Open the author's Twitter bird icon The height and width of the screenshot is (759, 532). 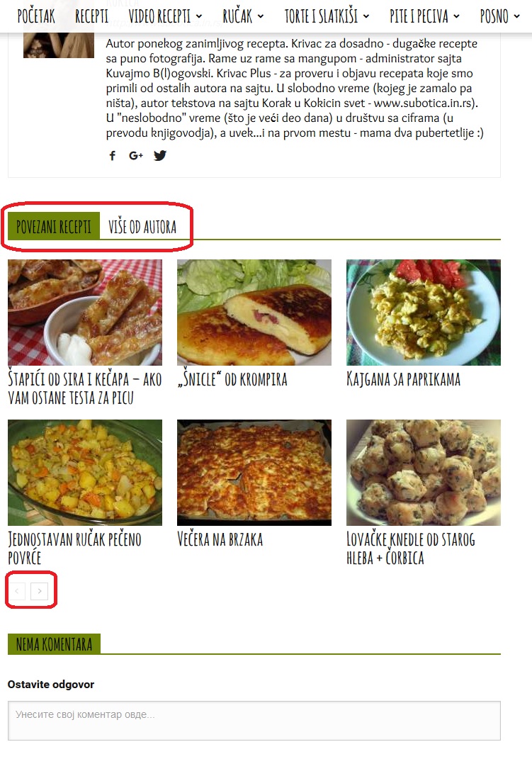coord(160,155)
